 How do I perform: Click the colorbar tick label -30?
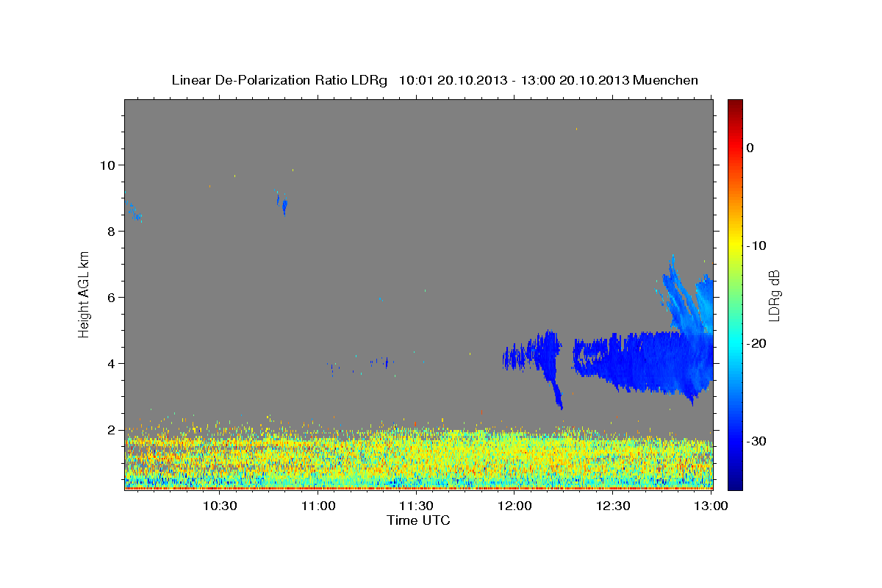point(757,441)
